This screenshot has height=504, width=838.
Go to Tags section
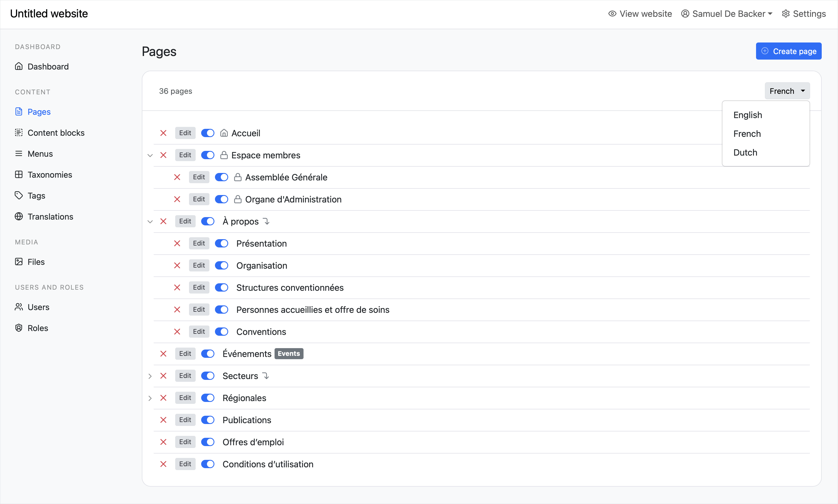pos(36,196)
